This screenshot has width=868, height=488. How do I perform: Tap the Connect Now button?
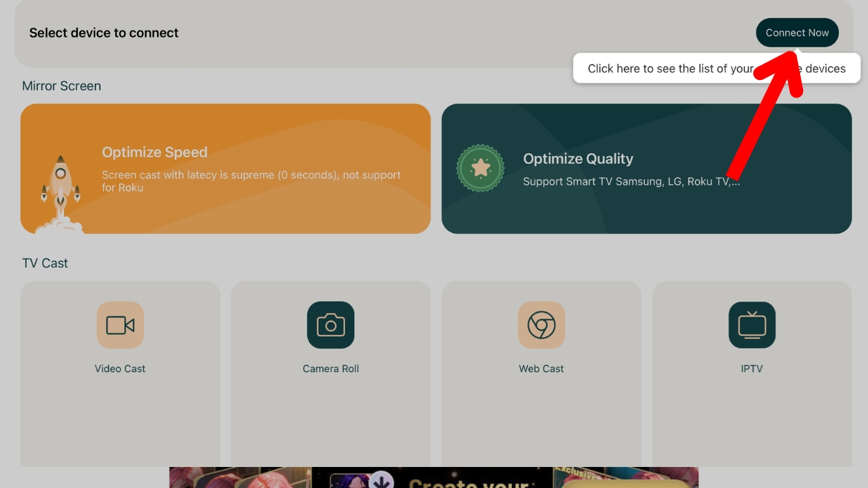(x=797, y=33)
